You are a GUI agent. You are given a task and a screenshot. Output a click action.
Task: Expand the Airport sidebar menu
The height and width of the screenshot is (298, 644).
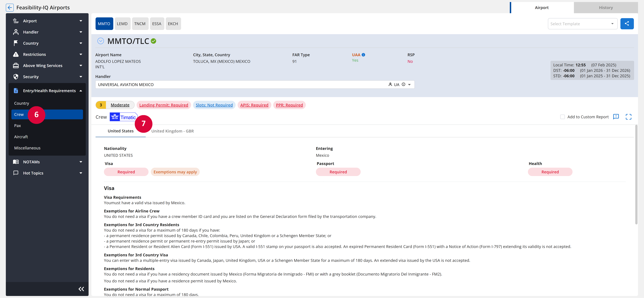(81, 21)
